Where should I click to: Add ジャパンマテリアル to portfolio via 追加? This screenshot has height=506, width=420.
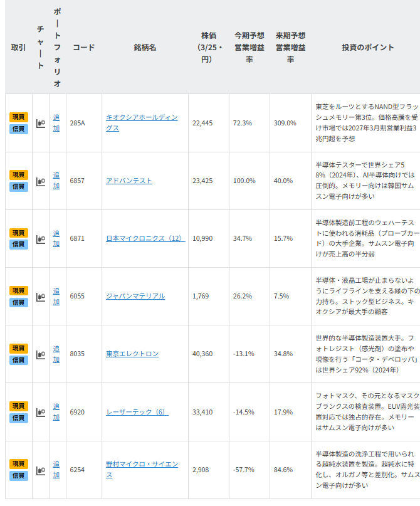pyautogui.click(x=56, y=296)
